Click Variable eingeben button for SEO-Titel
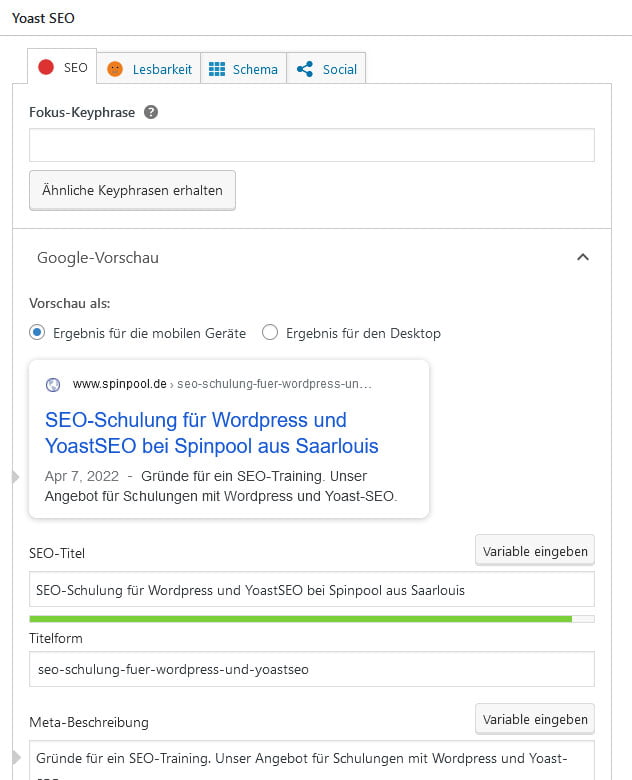 point(535,551)
